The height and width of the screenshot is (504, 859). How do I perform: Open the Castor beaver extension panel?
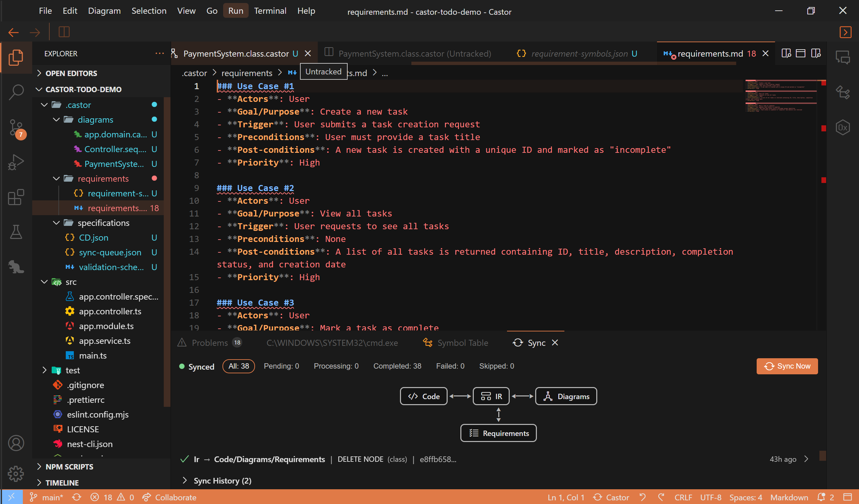pos(16,267)
